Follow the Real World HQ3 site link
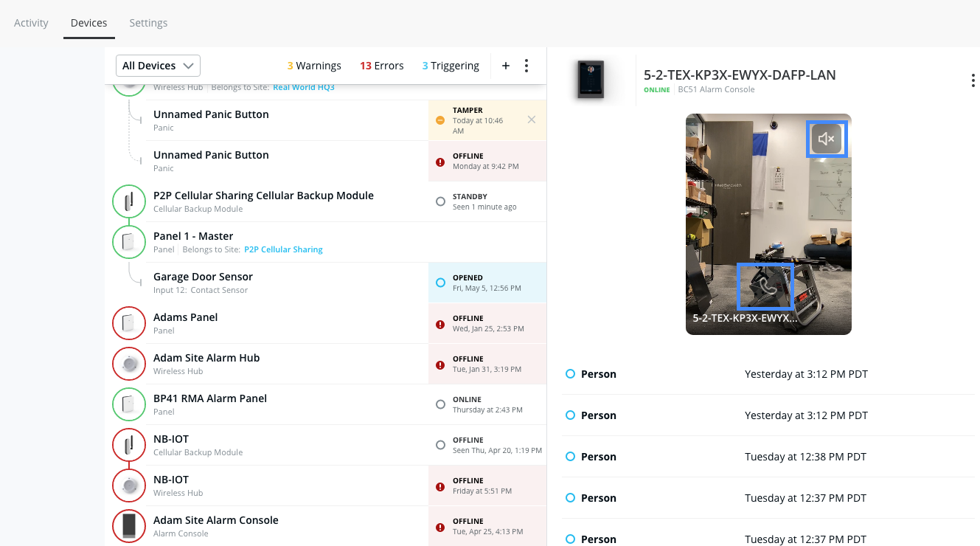The image size is (980, 546). point(303,87)
